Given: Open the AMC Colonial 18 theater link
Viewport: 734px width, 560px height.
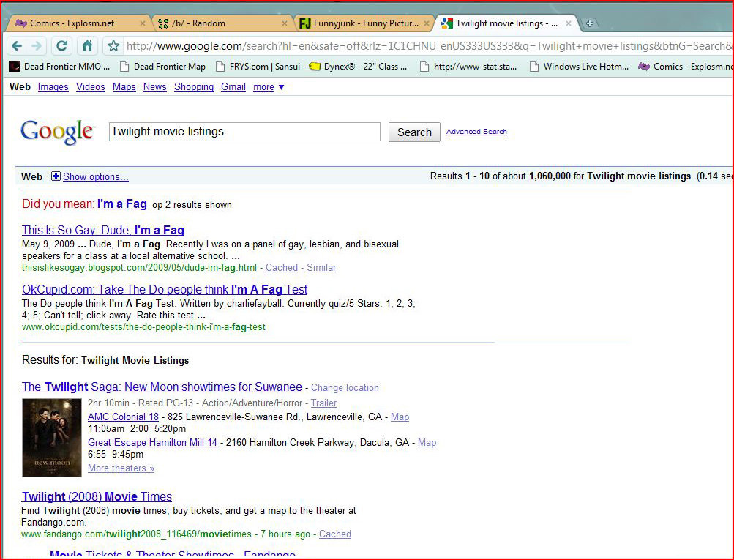Looking at the screenshot, I should [x=123, y=417].
